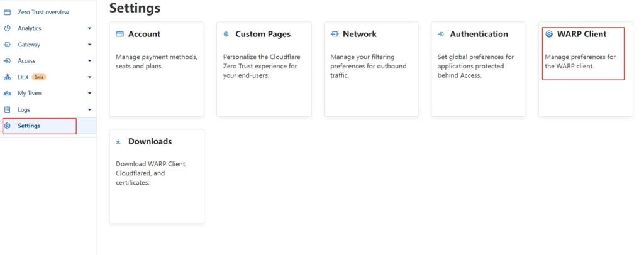This screenshot has height=255, width=644.
Task: Click the Logs document icon
Action: point(8,110)
